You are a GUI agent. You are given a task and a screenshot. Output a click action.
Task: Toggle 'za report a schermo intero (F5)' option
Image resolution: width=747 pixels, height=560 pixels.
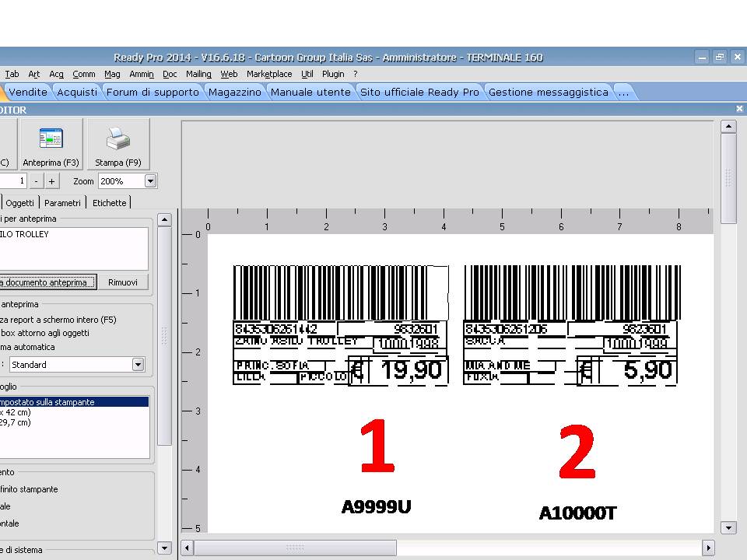(x=58, y=320)
